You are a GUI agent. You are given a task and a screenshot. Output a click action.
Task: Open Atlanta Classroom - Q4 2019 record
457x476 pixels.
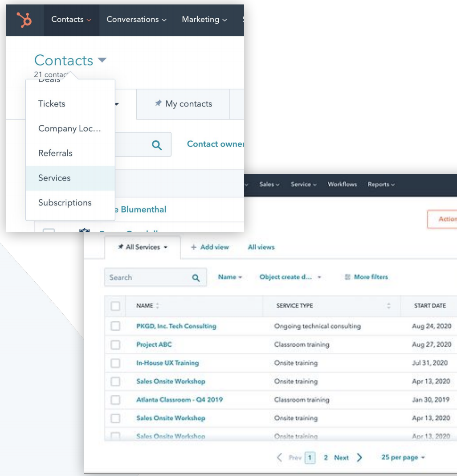(180, 400)
